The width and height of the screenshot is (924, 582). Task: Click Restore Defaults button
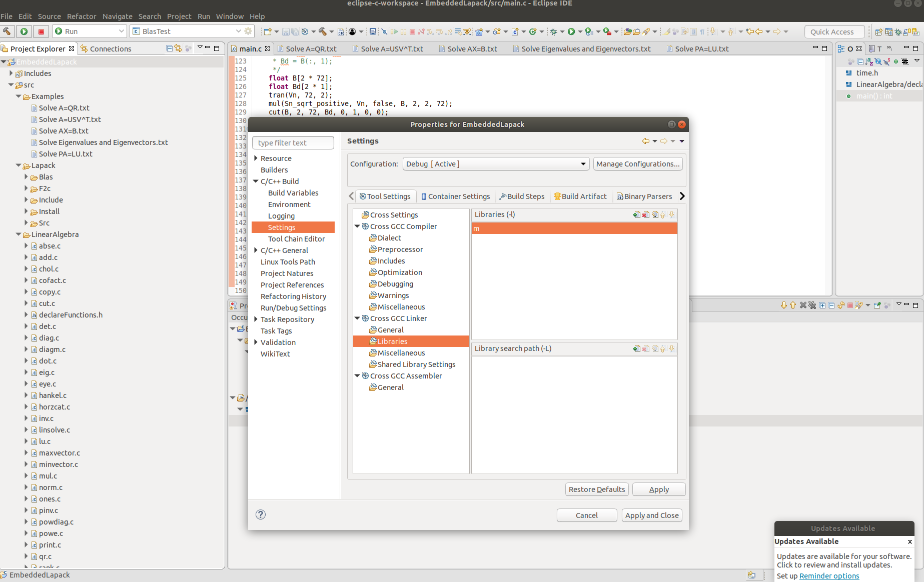pos(597,489)
